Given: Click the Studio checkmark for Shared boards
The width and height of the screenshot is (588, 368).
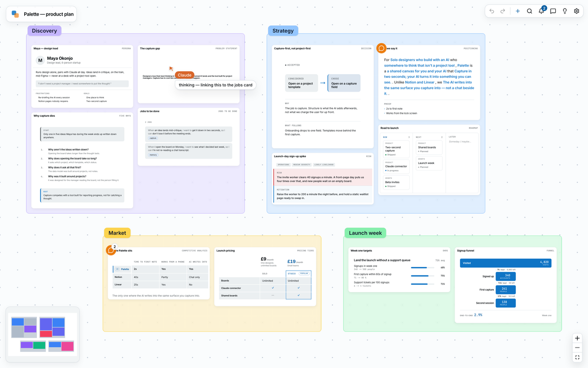Looking at the screenshot, I should coord(298,295).
